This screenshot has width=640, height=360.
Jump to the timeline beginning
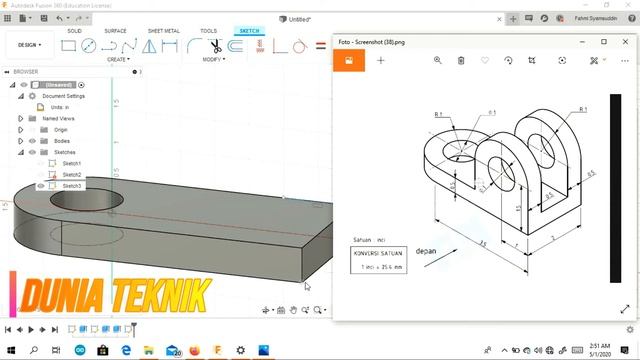pyautogui.click(x=8, y=329)
